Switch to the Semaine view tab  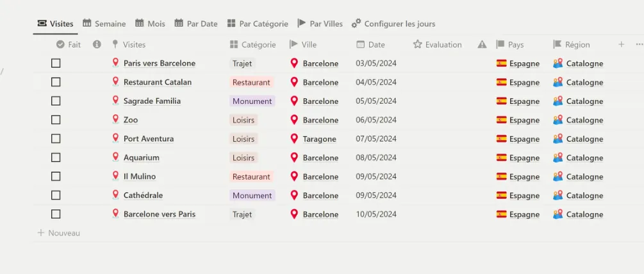click(104, 24)
